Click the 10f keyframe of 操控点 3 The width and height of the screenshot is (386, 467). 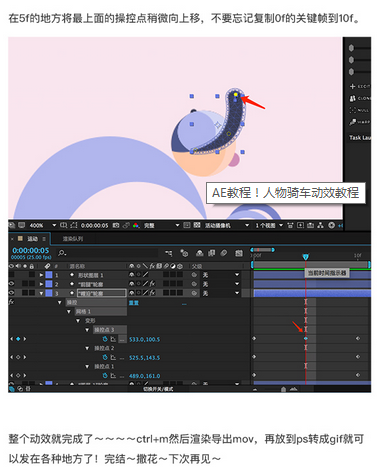point(358,339)
